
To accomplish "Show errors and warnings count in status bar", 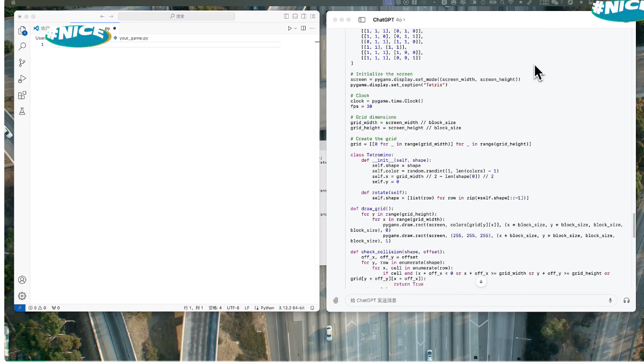I will 37,308.
